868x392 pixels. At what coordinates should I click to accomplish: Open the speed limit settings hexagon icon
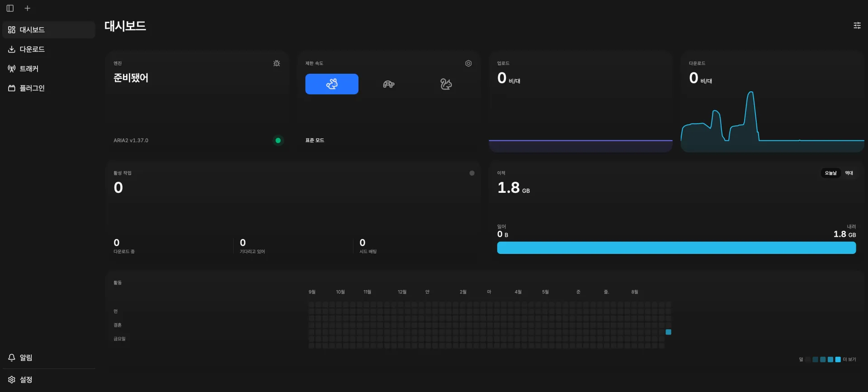[468, 63]
